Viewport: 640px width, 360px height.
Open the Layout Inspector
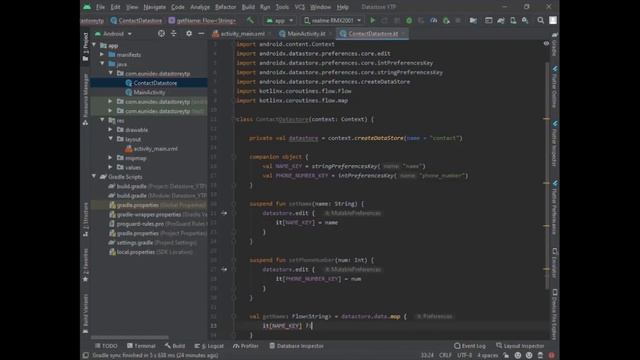pos(520,346)
